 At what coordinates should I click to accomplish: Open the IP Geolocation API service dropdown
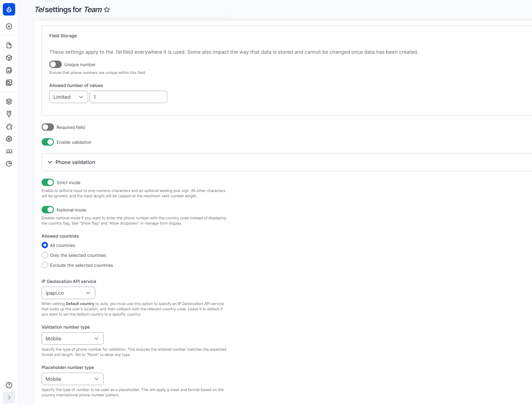[68, 293]
